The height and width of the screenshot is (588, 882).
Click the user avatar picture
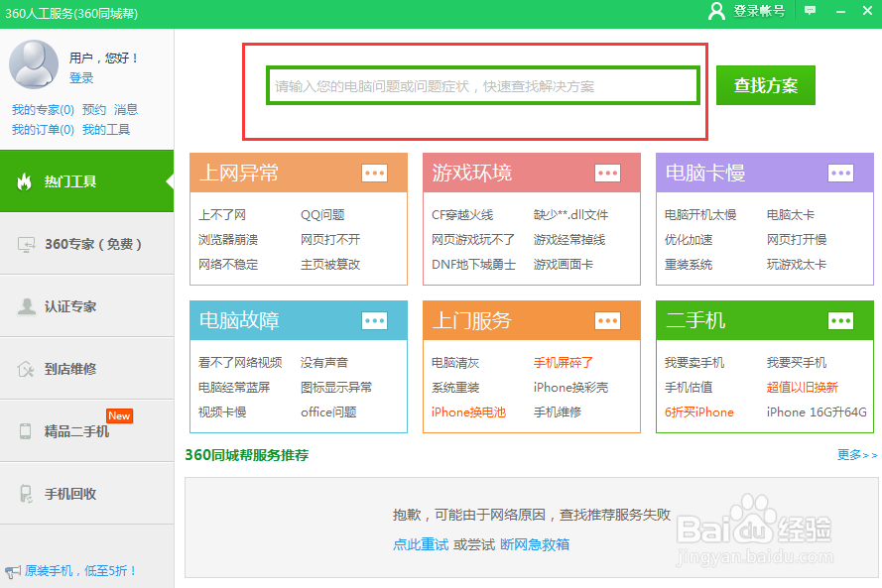click(x=34, y=64)
